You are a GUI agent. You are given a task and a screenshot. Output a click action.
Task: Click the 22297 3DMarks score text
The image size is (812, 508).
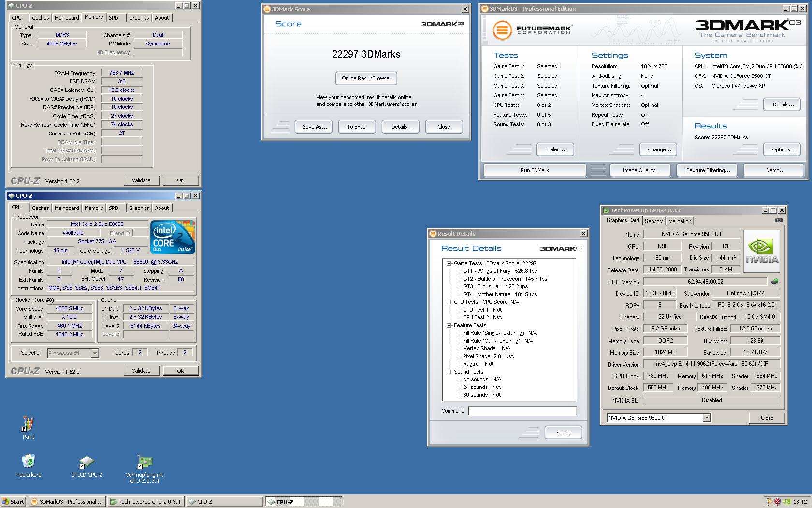(x=366, y=54)
